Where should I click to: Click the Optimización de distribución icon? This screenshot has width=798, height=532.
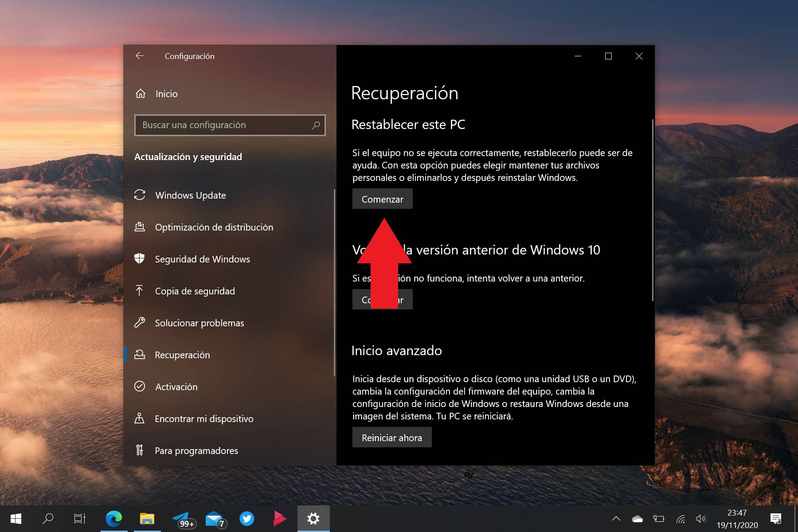click(140, 227)
